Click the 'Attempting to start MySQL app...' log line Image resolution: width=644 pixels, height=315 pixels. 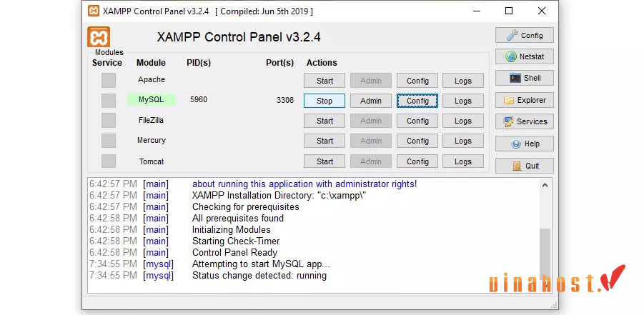click(261, 264)
